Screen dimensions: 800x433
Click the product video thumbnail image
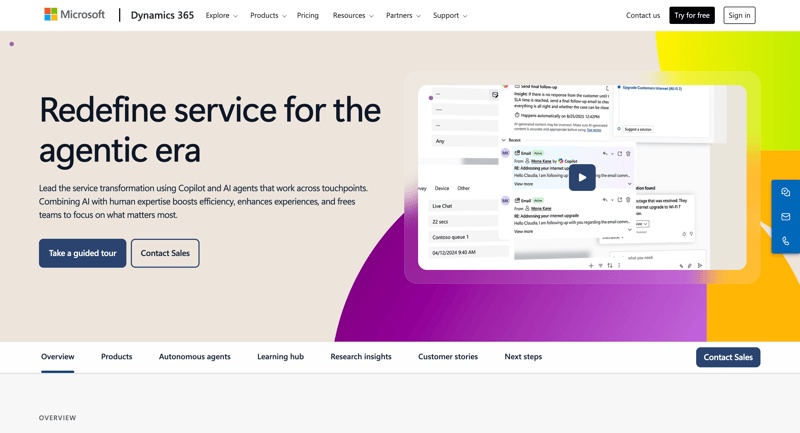click(582, 177)
